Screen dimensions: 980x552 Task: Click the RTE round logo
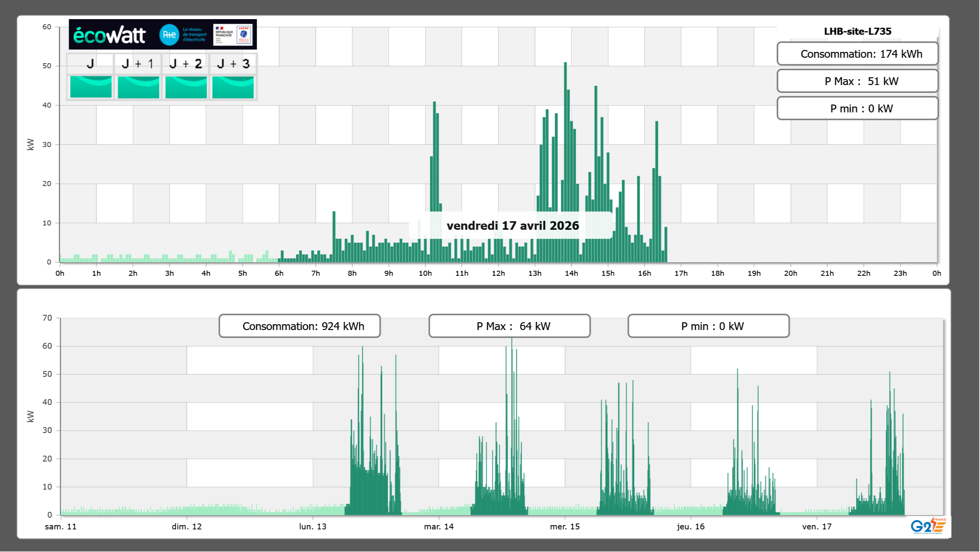[169, 35]
